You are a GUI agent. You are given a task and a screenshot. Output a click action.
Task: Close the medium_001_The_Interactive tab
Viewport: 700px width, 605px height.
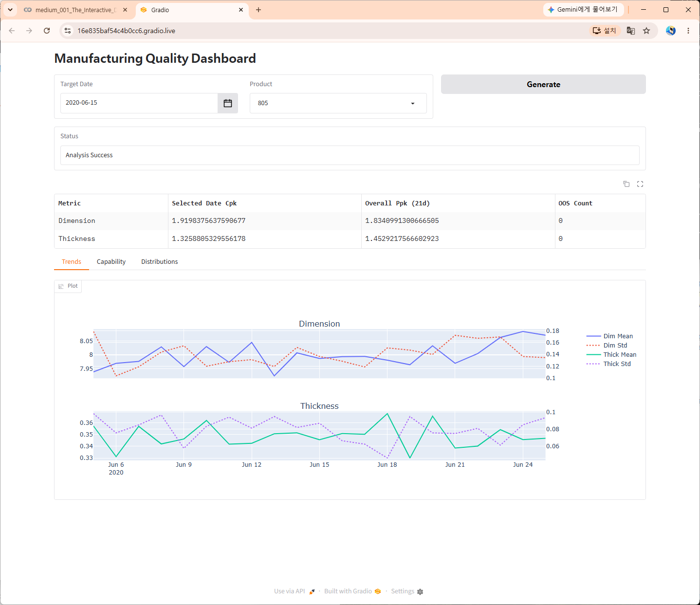pos(125,10)
